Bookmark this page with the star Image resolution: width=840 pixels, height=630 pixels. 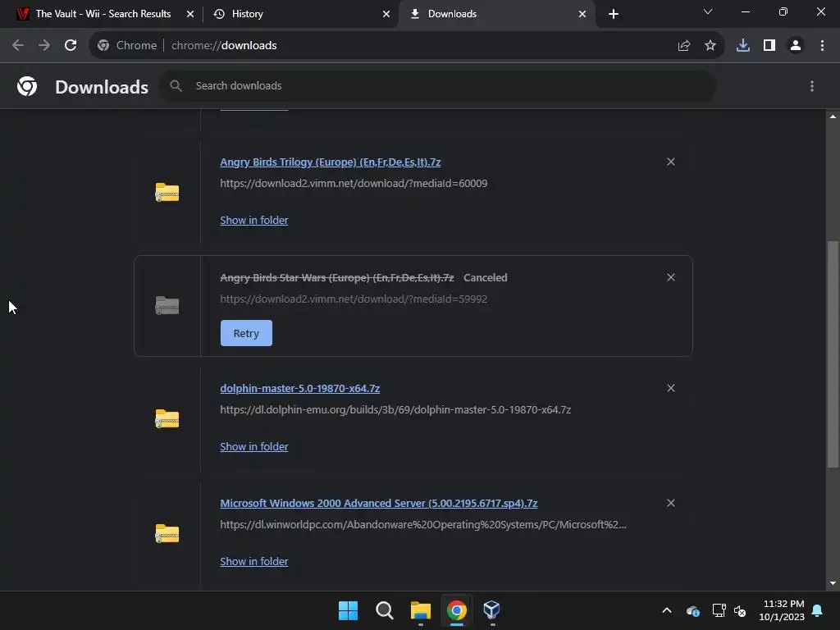(710, 46)
